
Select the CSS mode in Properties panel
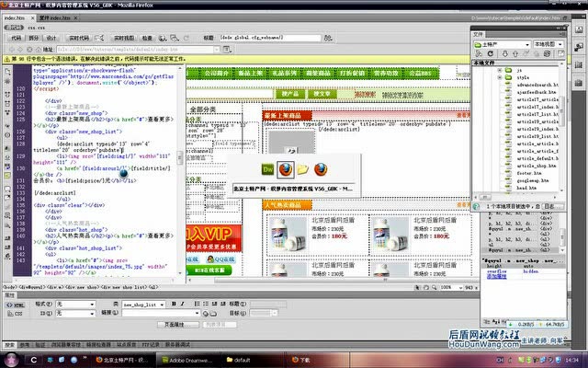[16, 314]
